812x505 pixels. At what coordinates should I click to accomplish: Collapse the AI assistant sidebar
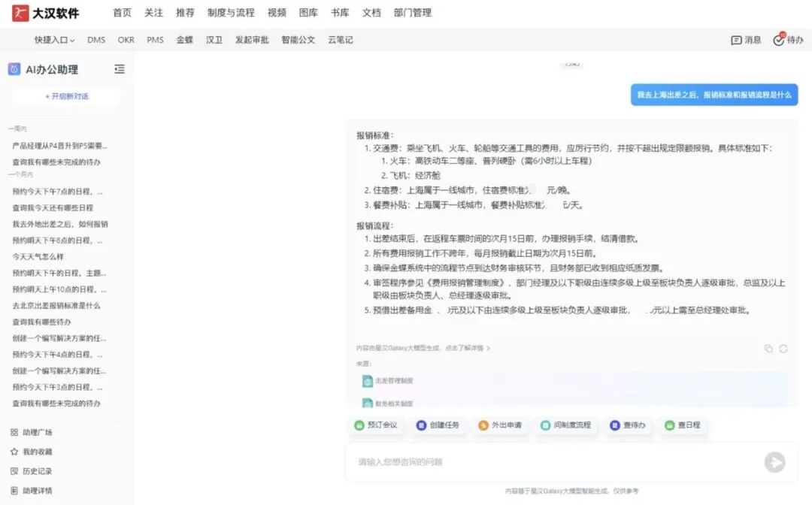[119, 68]
